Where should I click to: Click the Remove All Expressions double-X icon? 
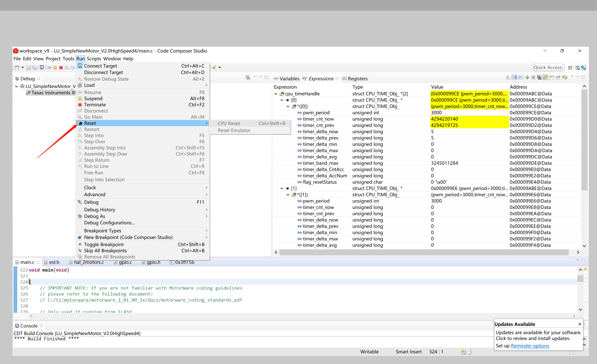coord(539,78)
